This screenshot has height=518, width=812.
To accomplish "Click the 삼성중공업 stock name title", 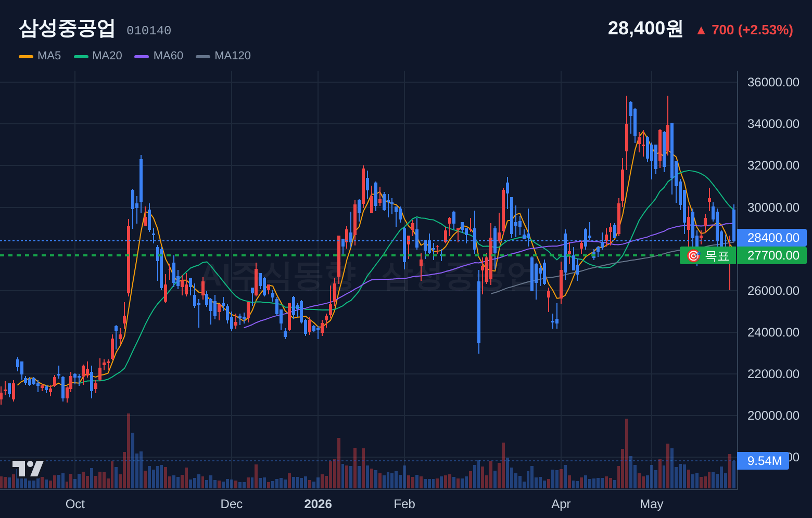I will 67,29.
